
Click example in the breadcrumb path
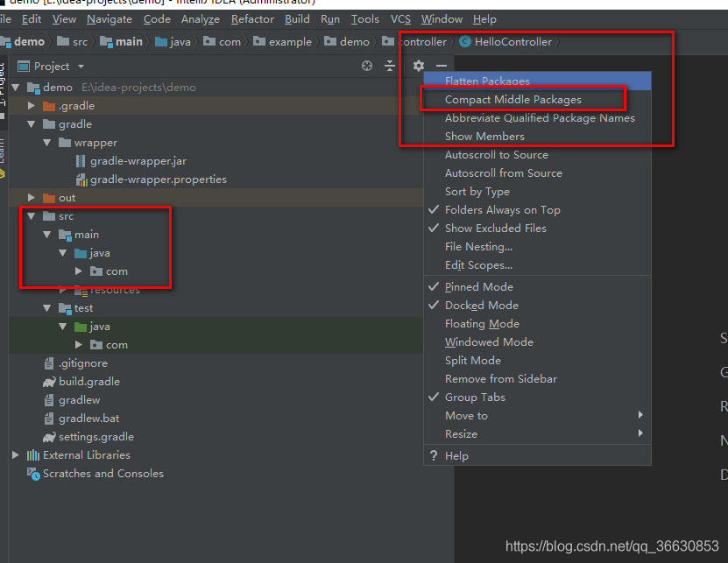click(x=290, y=42)
